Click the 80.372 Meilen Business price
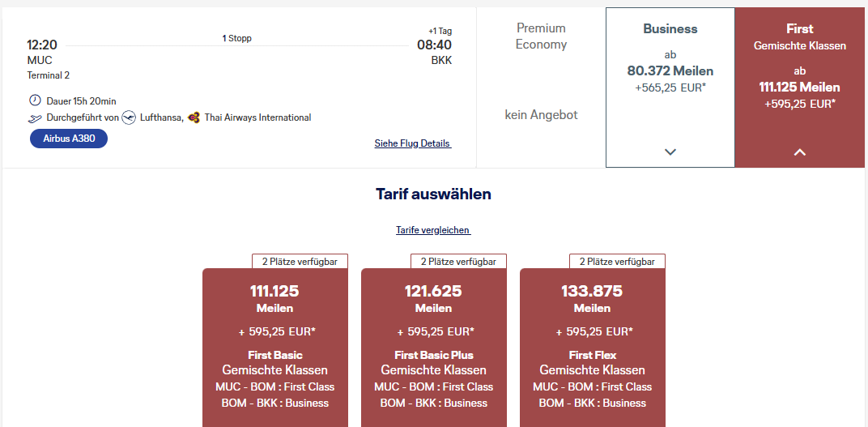868x427 pixels. tap(670, 71)
